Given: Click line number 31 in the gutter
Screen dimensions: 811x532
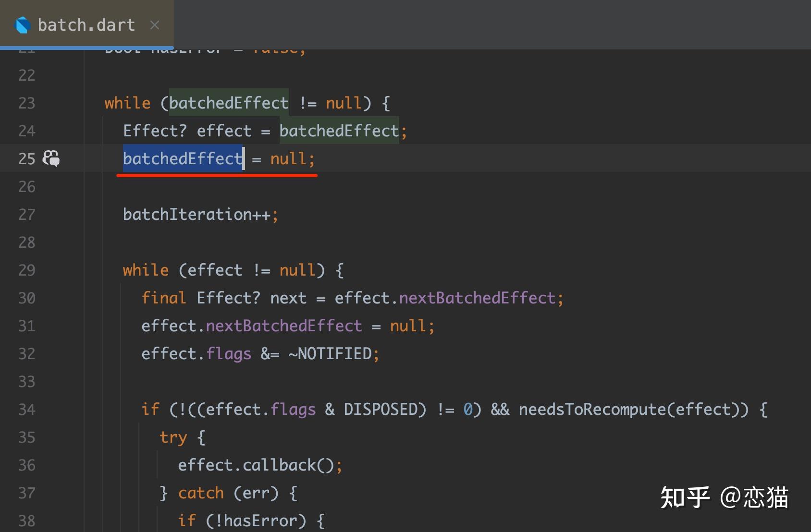Looking at the screenshot, I should pyautogui.click(x=27, y=326).
